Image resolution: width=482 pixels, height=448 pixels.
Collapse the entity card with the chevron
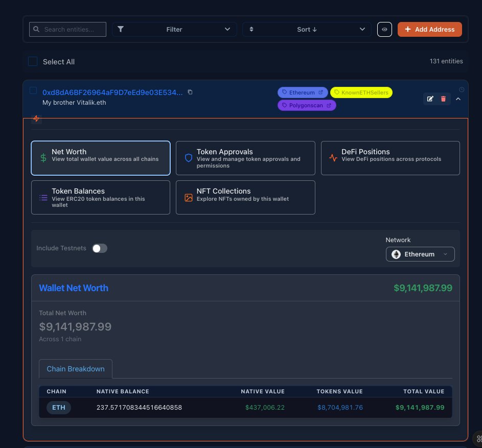[x=458, y=99]
